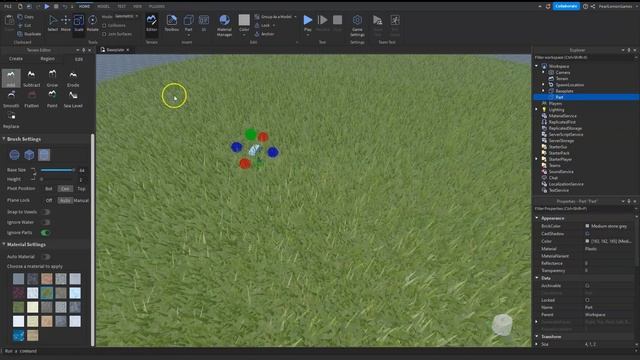This screenshot has height=360, width=640.
Task: Choose the sphere brush shape
Action: coord(14,155)
